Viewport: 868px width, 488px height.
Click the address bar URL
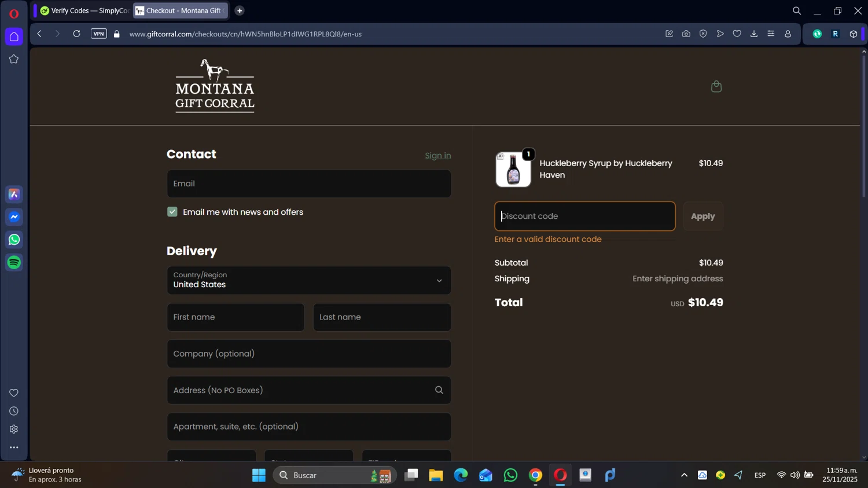tap(245, 34)
